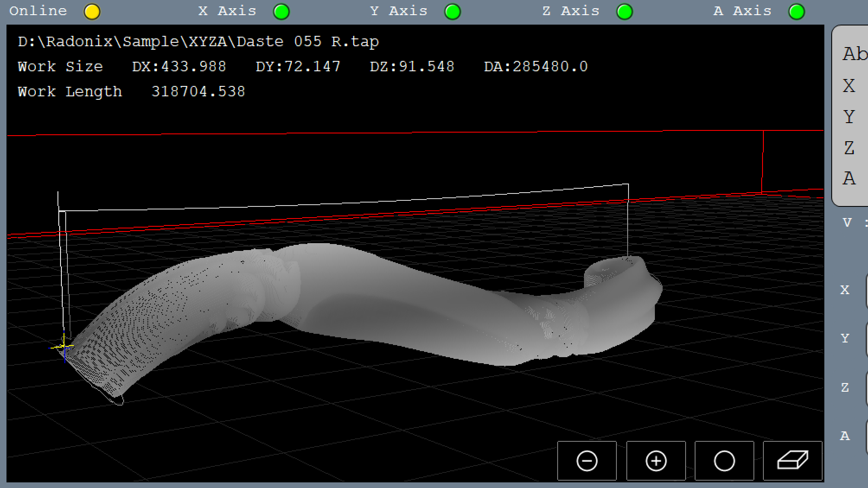This screenshot has width=868, height=488.
Task: Click the 3D block perspective view icon
Action: 792,461
